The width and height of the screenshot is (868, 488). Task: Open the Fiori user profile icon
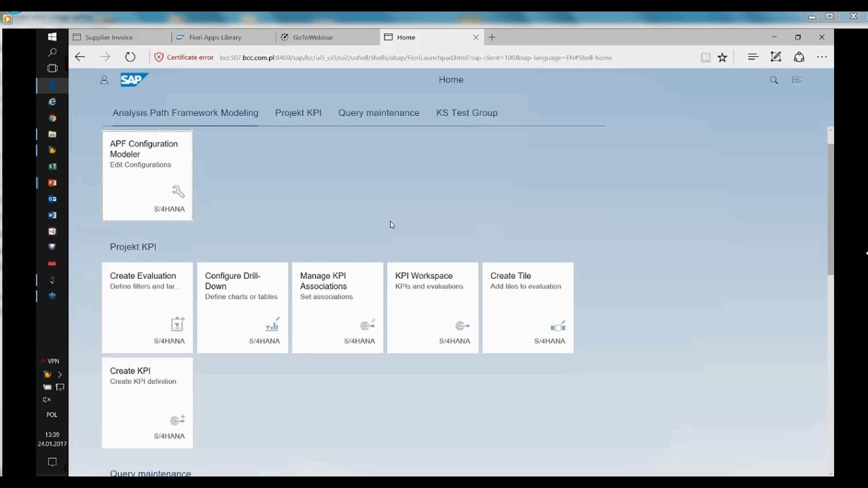click(104, 80)
